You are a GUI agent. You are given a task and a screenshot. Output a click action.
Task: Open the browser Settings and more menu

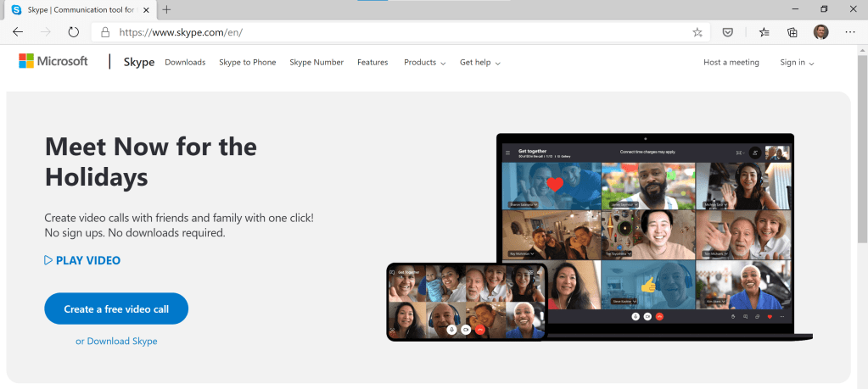(850, 32)
